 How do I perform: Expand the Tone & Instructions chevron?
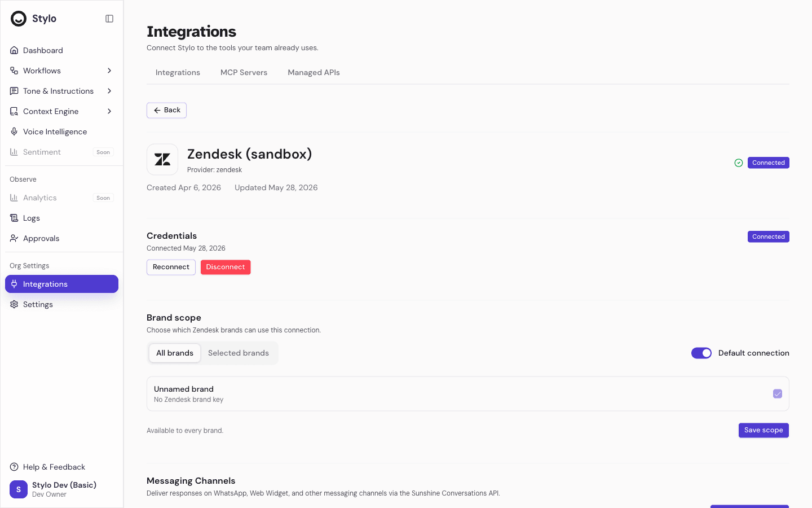tap(109, 91)
